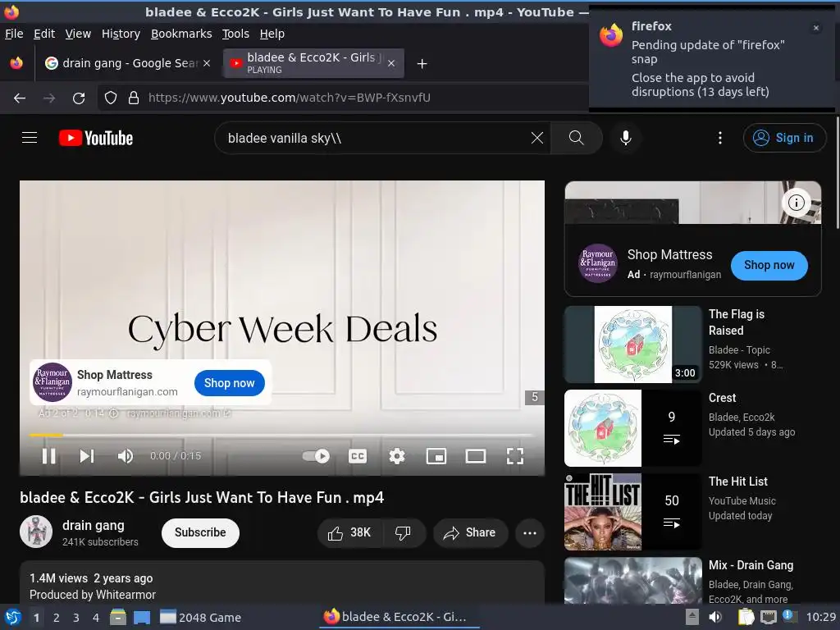Open The Hit List playlist
Viewport: 840px width, 630px height.
click(x=632, y=512)
